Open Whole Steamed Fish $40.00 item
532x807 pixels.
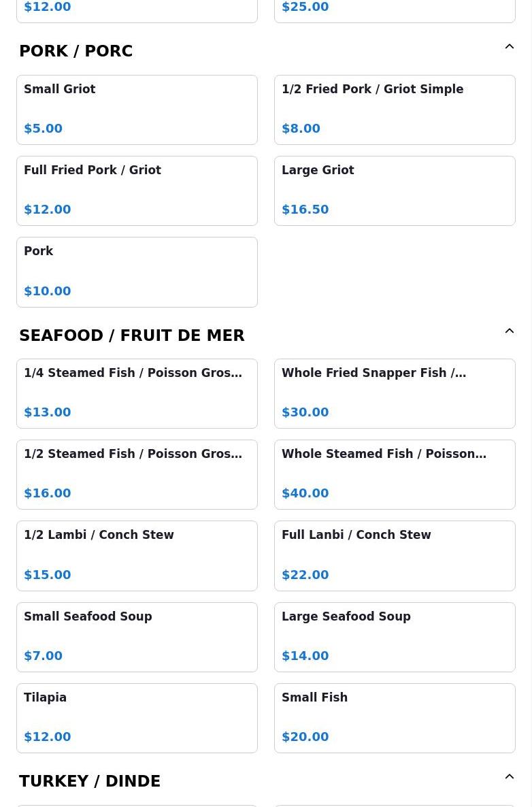(x=395, y=474)
